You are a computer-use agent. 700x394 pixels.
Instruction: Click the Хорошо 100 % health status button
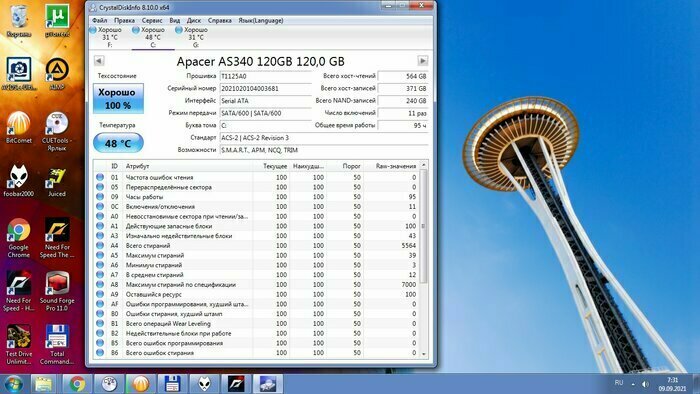[x=118, y=99]
